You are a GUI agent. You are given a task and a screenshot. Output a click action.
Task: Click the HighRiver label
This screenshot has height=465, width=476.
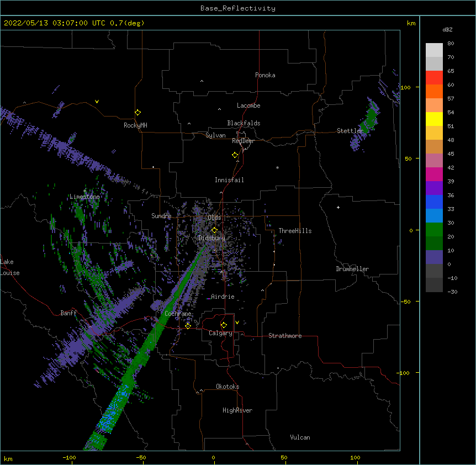click(237, 410)
